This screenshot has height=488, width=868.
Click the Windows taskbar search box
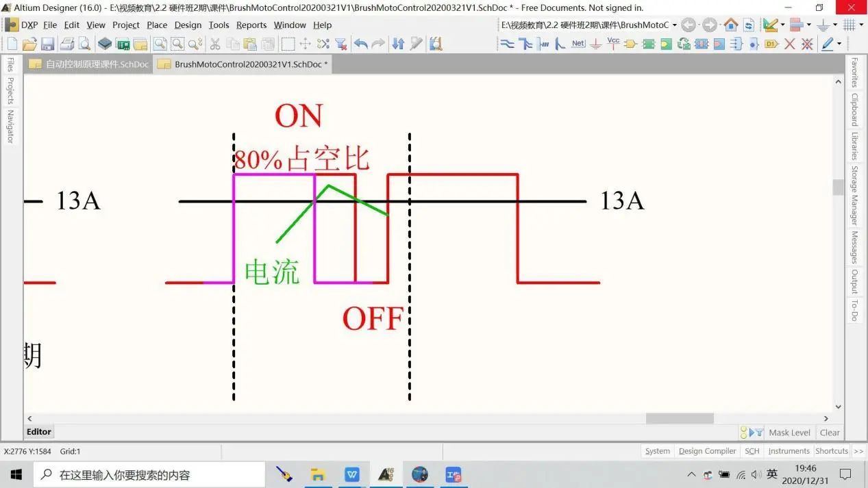pos(149,474)
